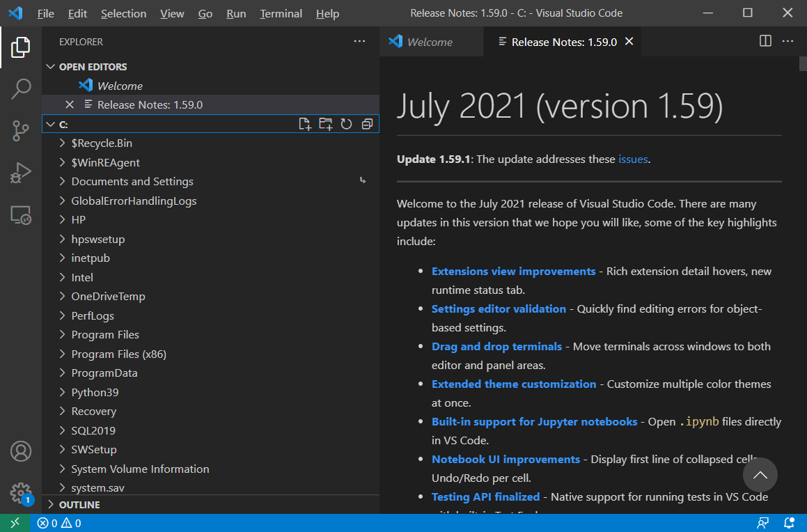Open the Explorer view in activity bar
The image size is (807, 532).
(21, 47)
